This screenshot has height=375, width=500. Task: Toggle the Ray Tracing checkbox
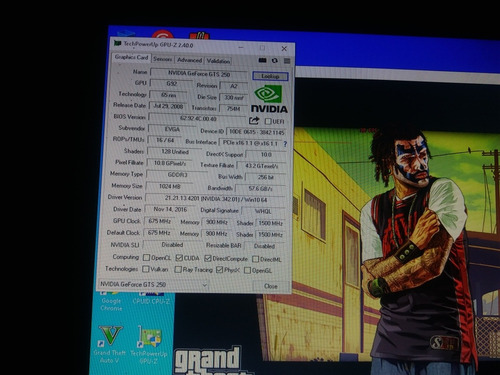click(x=178, y=269)
